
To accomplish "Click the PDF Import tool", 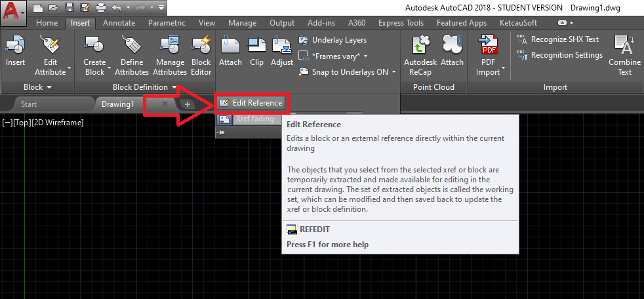I will tap(489, 56).
